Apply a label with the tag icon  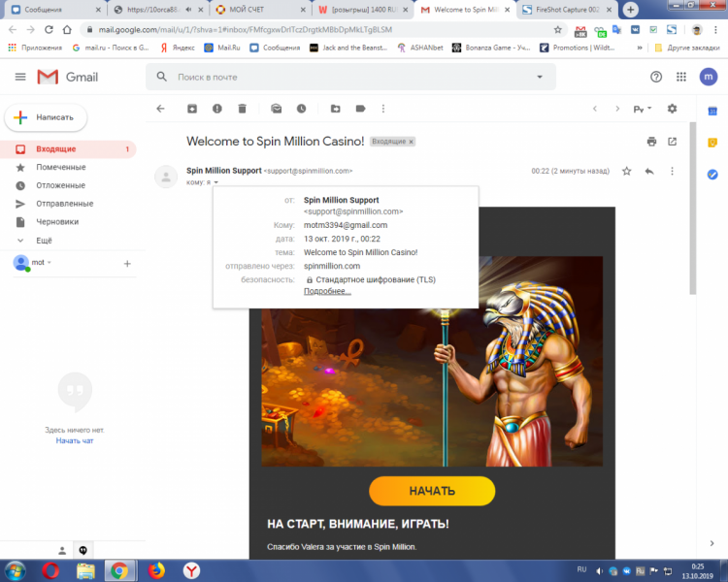point(360,109)
